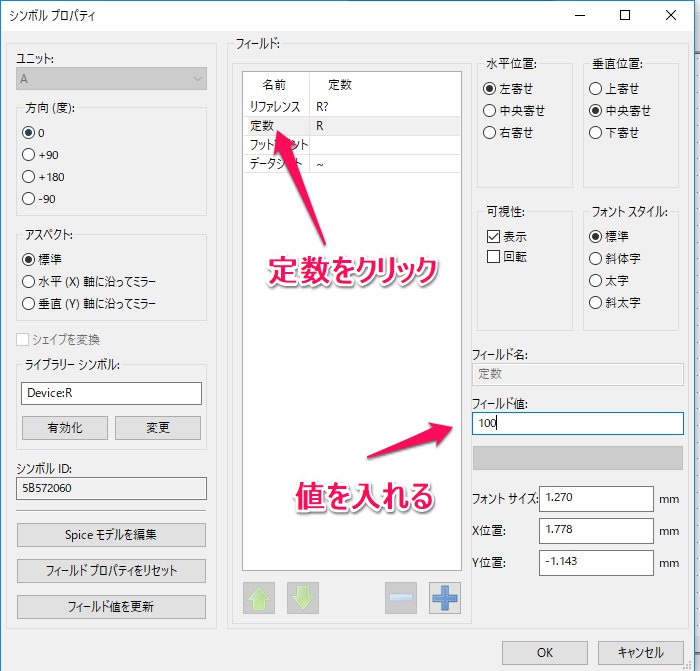Select 水平 (X) 軸に沿ってミラー option
Image resolution: width=700 pixels, height=671 pixels.
click(28, 281)
